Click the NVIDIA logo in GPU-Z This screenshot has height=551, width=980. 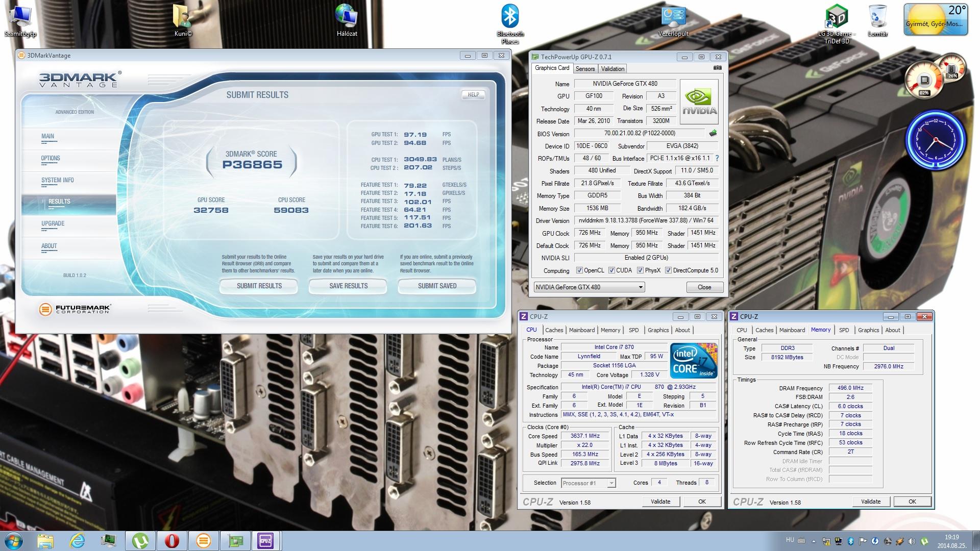pyautogui.click(x=699, y=102)
